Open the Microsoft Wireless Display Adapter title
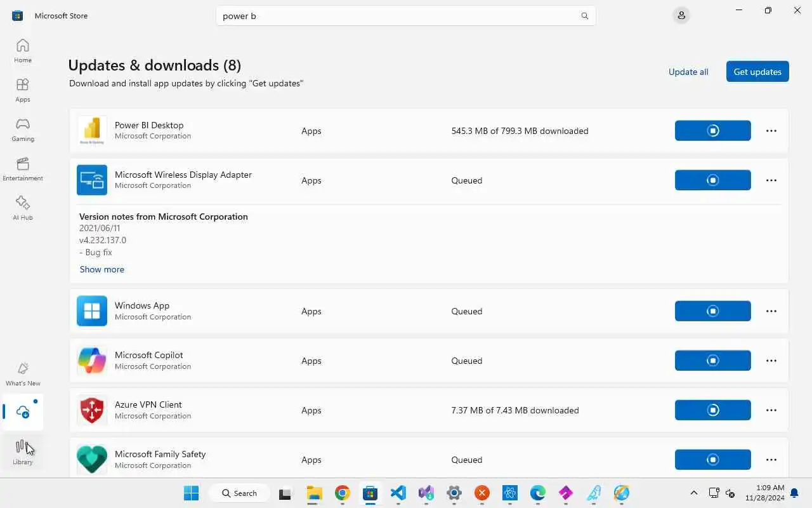The height and width of the screenshot is (508, 812). coord(183,175)
